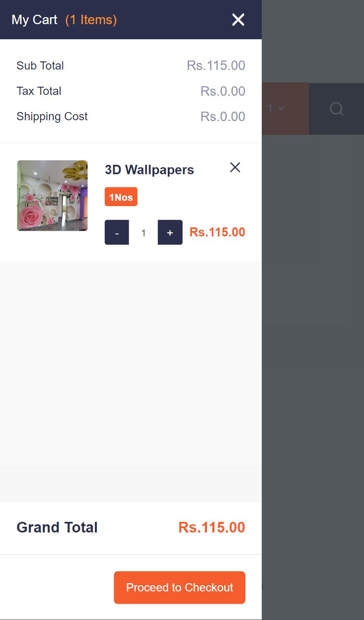Click the Grand Total label
The image size is (364, 620).
(57, 527)
